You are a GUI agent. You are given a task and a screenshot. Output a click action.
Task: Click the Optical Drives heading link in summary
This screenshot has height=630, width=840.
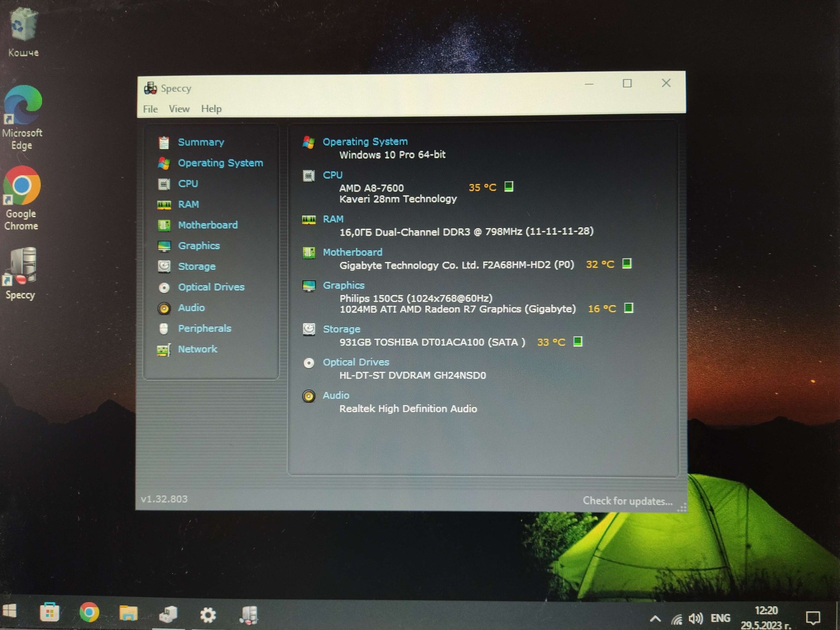coord(356,362)
